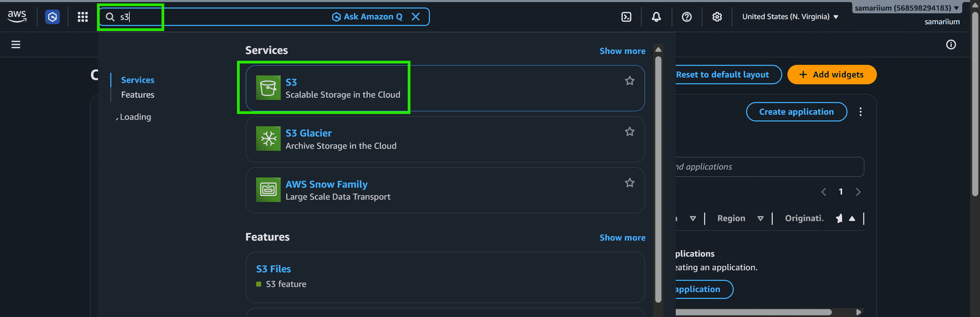Click the search results scroll-up arrow
This screenshot has width=980, height=317.
coord(658,50)
